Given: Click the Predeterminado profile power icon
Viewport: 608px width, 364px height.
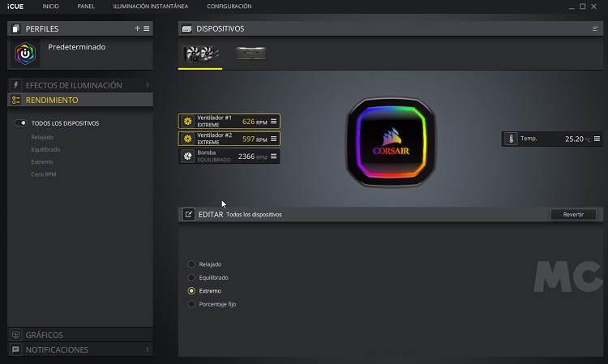Looking at the screenshot, I should pos(26,54).
